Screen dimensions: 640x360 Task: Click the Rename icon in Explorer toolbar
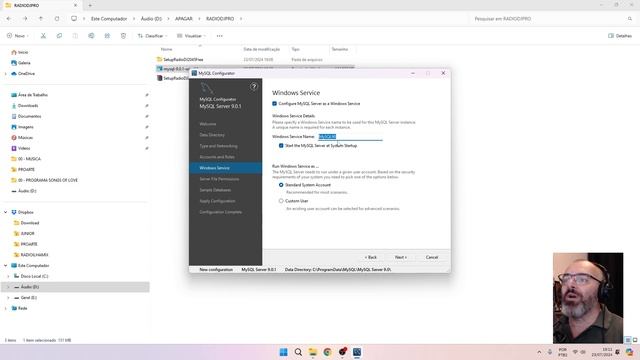tap(91, 36)
